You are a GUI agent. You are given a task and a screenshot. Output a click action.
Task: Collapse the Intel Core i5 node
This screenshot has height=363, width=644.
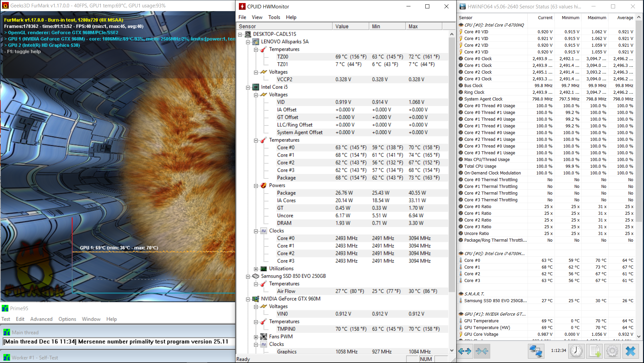click(248, 87)
